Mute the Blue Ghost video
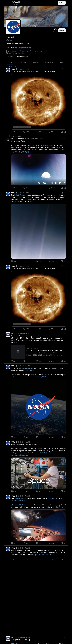 pos(52,183)
